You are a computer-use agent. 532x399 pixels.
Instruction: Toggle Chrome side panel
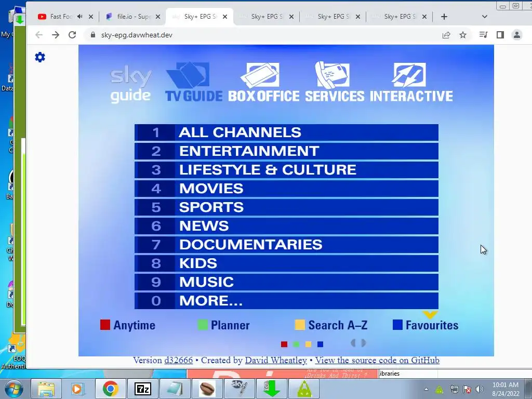pos(500,35)
